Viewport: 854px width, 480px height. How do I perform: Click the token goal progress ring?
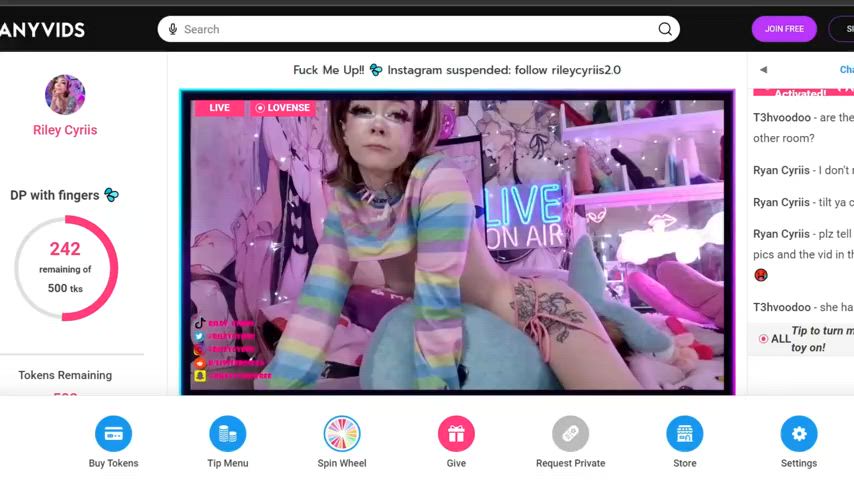pyautogui.click(x=66, y=268)
